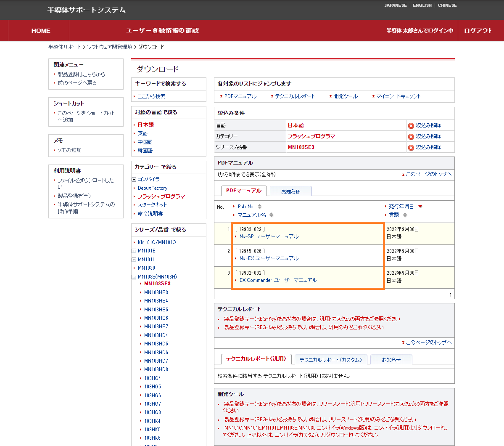Select MN103HB7 product number
Screen dimensions: 504x446
click(x=156, y=327)
